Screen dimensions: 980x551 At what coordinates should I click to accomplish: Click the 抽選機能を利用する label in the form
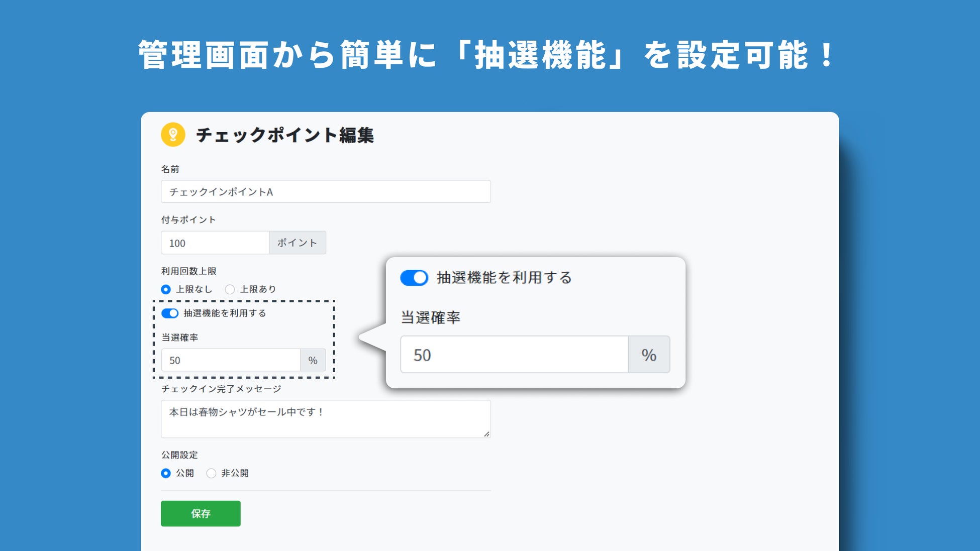[x=225, y=313]
